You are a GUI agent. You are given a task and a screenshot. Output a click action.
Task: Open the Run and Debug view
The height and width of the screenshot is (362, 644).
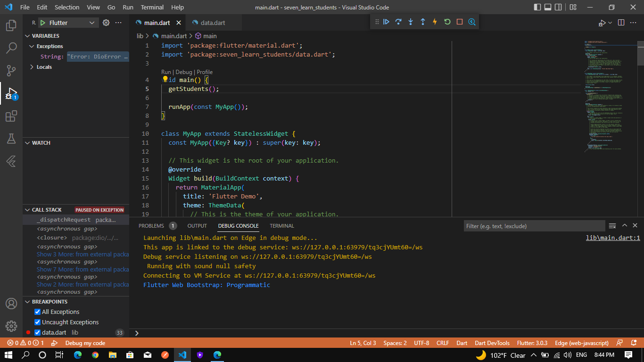pos(11,93)
